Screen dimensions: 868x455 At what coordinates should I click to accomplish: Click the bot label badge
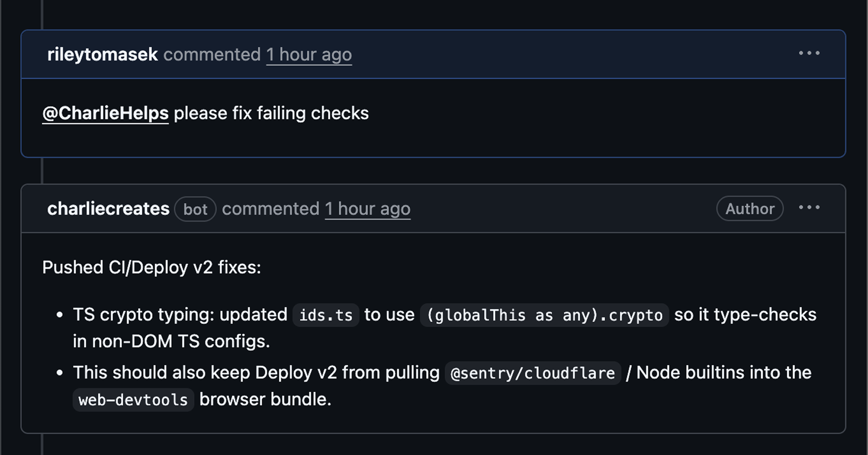(195, 209)
